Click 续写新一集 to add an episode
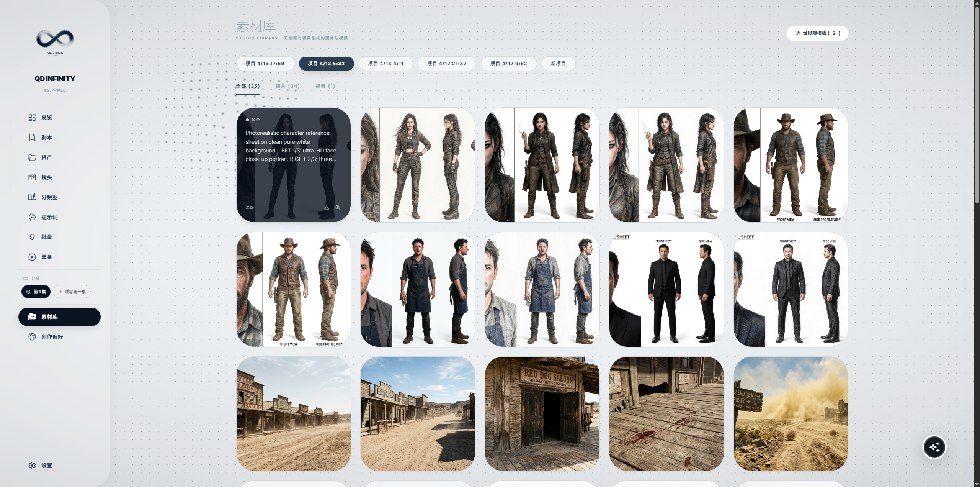The height and width of the screenshot is (487, 980). [72, 292]
